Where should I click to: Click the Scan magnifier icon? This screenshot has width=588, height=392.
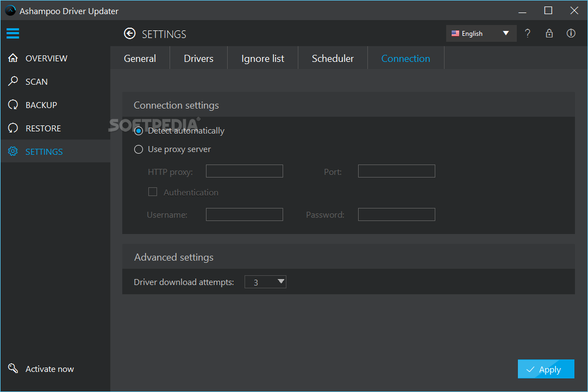(x=13, y=81)
